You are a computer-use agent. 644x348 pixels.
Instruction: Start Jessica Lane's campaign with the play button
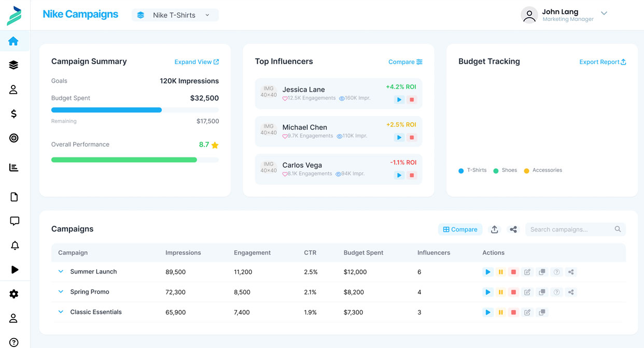tap(399, 100)
